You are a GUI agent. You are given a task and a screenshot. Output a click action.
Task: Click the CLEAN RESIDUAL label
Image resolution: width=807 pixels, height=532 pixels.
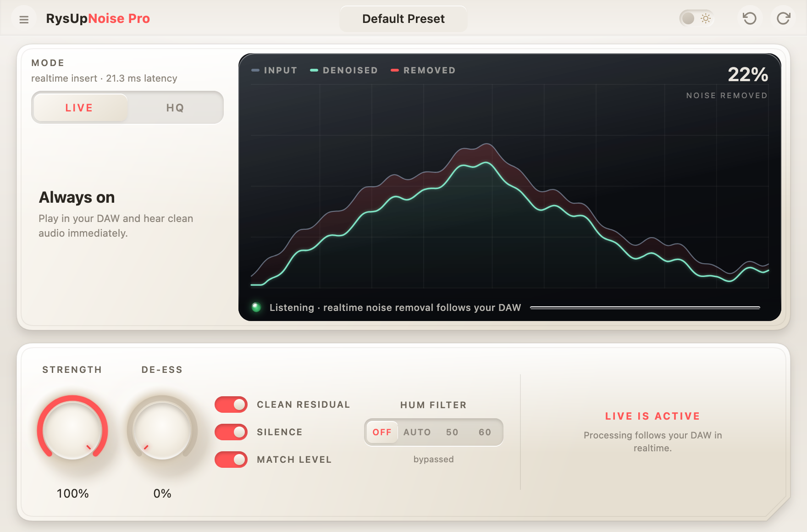click(x=303, y=405)
